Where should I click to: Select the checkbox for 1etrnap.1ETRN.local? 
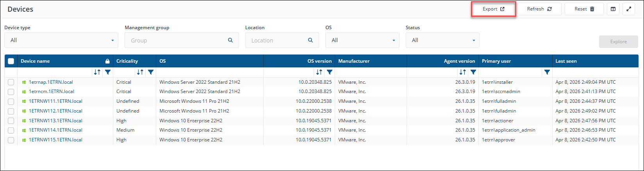click(11, 82)
